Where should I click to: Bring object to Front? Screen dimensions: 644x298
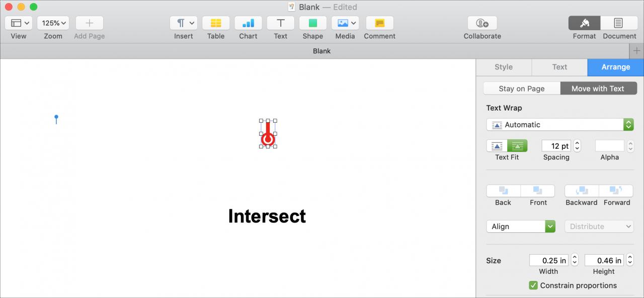[538, 191]
